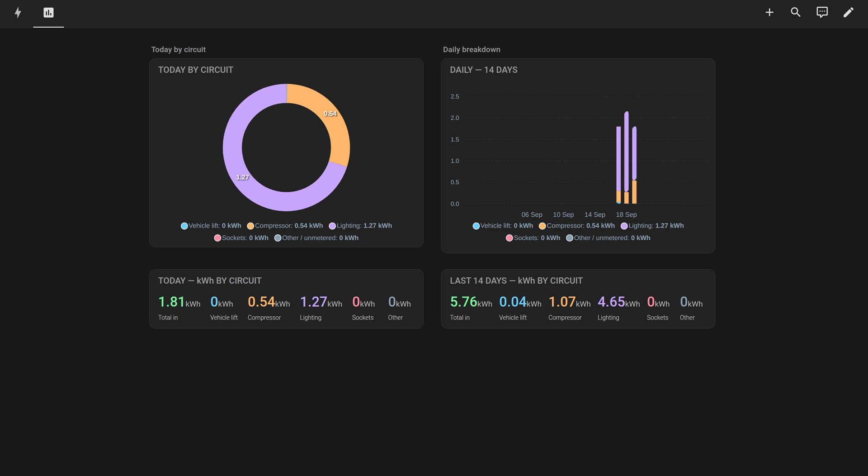
Task: Click the 1.07 kWh Compressor 14-day value
Action: coord(569,302)
